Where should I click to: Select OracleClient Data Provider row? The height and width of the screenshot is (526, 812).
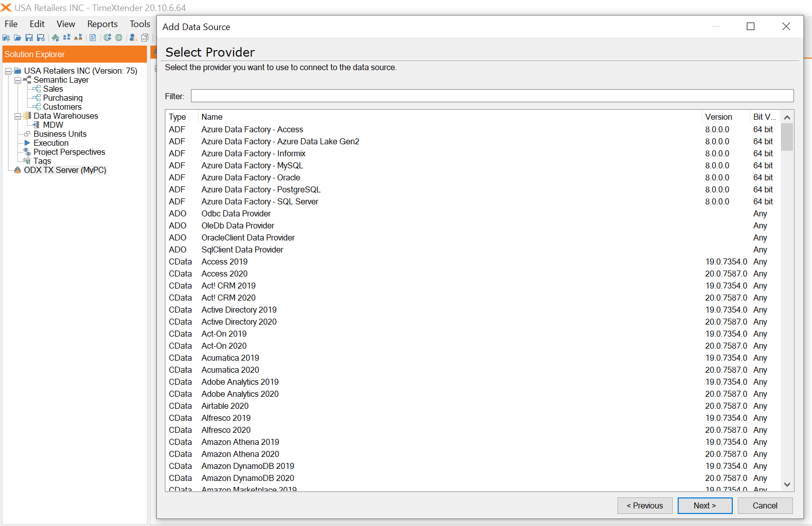(473, 237)
